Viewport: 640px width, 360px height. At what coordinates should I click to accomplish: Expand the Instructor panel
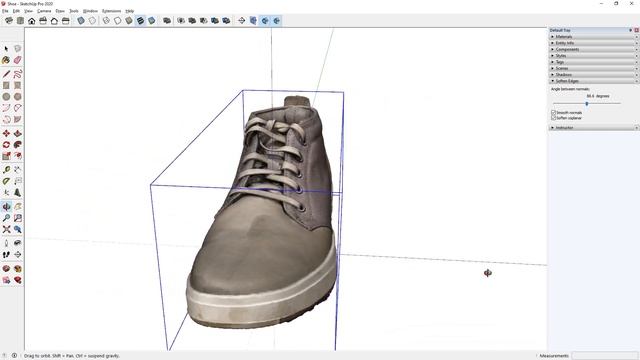[593, 128]
